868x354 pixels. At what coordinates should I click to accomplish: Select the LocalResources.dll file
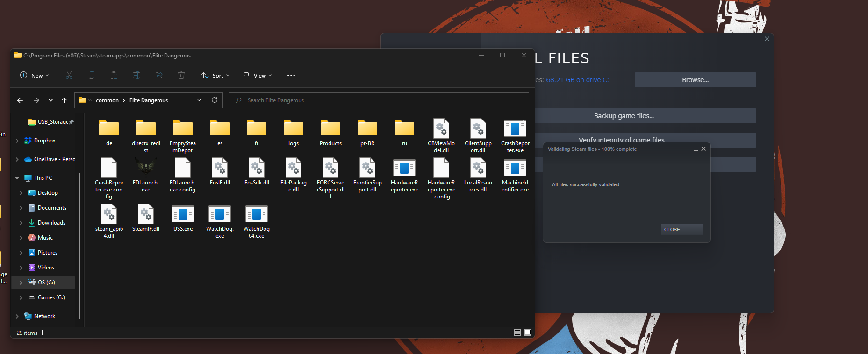click(x=478, y=175)
